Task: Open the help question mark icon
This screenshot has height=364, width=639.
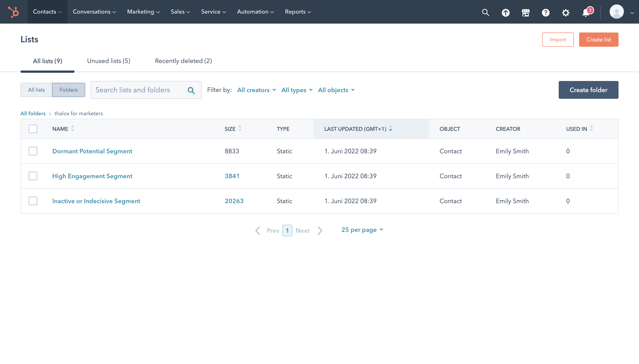Action: (x=546, y=12)
